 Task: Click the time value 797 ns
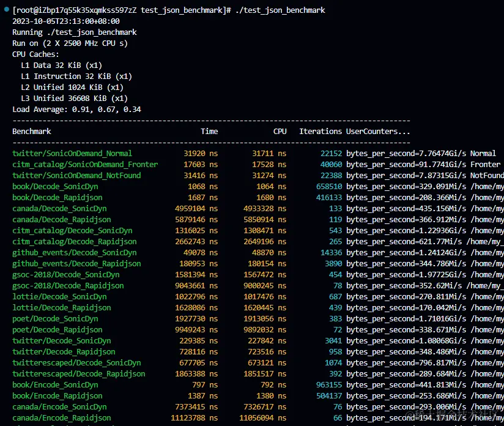point(205,385)
